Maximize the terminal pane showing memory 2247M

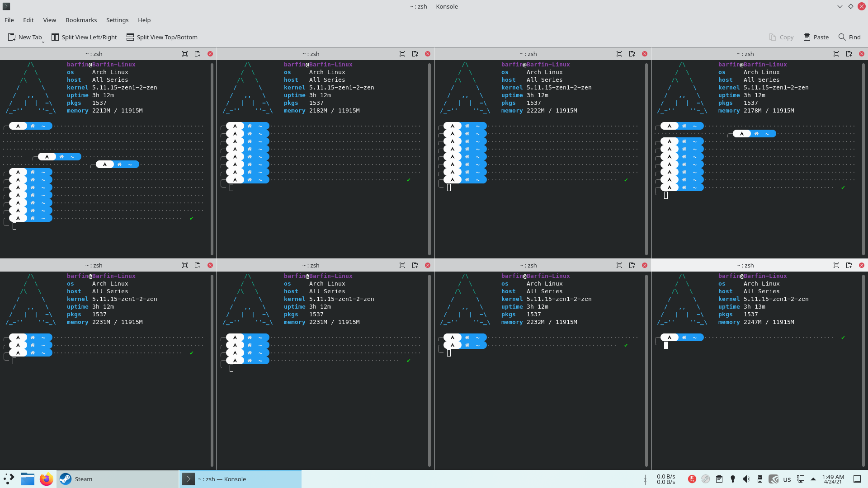836,265
